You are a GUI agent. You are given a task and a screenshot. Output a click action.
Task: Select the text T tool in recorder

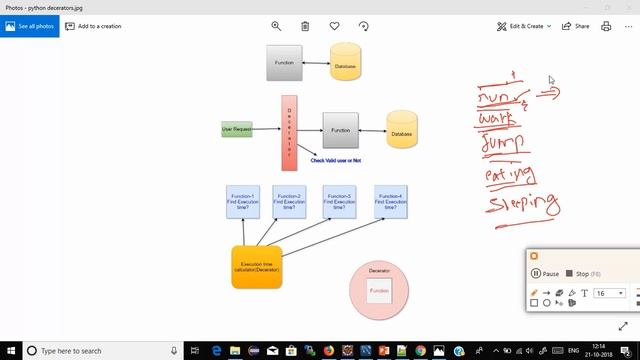pyautogui.click(x=584, y=293)
